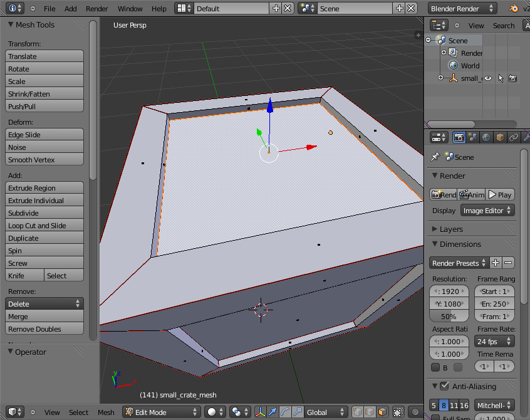
Task: Select the translate manipulator arrow icon
Action: coord(273,412)
